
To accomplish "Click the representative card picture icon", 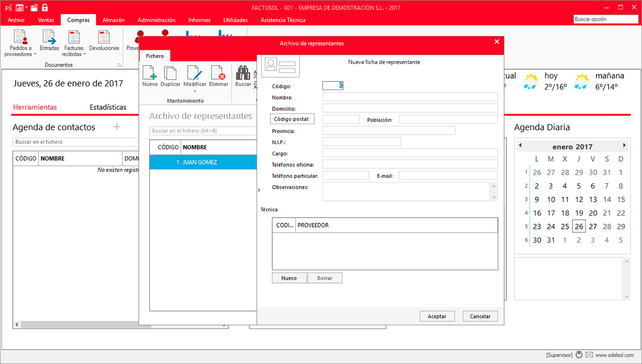I will coord(280,66).
